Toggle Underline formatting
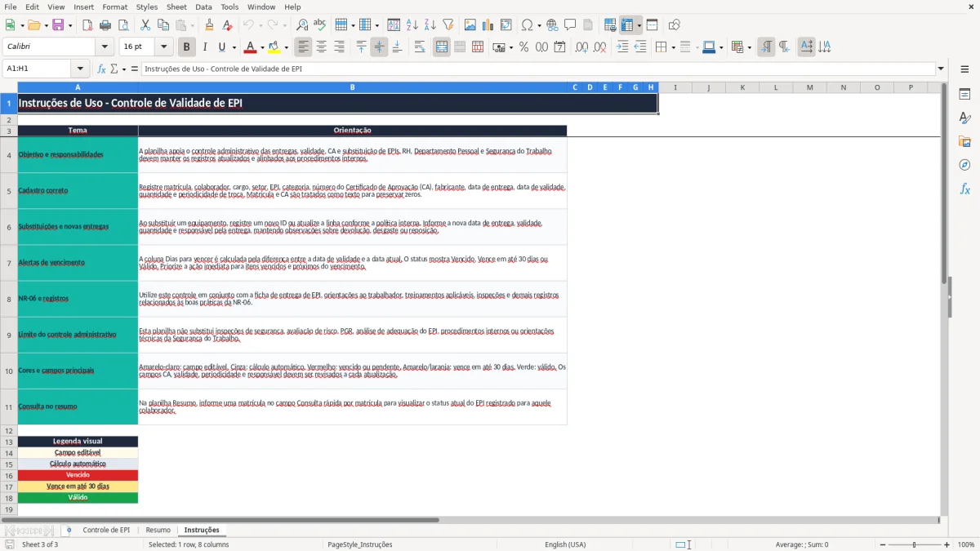The height and width of the screenshot is (551, 980). point(221,47)
